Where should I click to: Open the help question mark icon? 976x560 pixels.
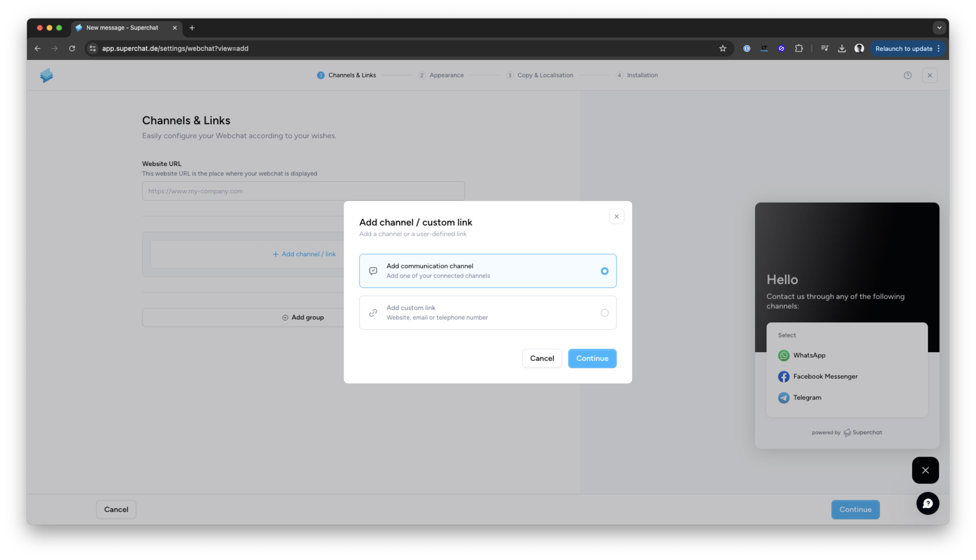click(x=908, y=75)
